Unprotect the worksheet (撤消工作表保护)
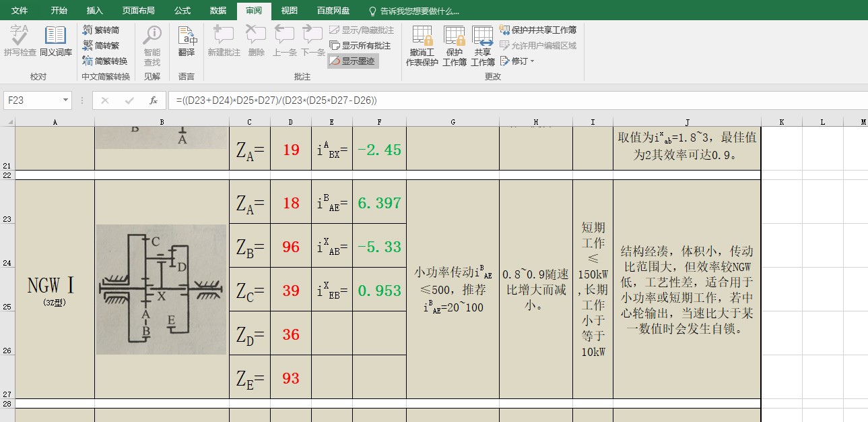This screenshot has height=422, width=868. (422, 45)
